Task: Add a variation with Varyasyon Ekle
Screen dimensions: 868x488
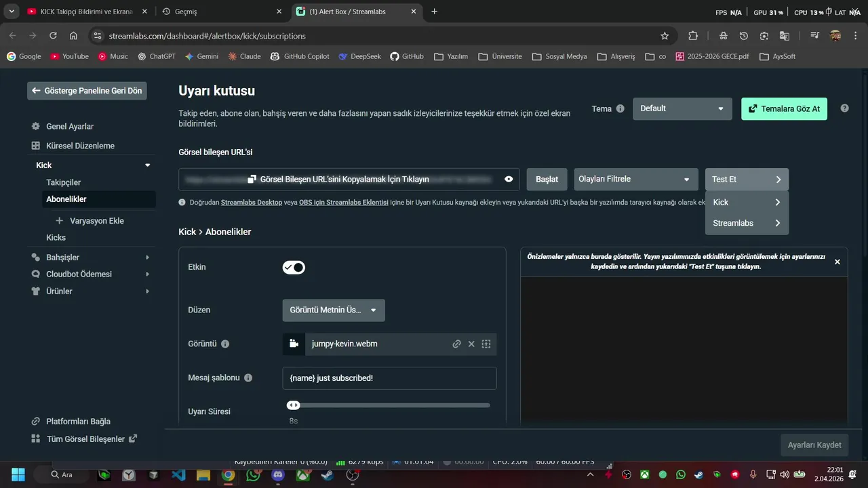Action: click(90, 221)
